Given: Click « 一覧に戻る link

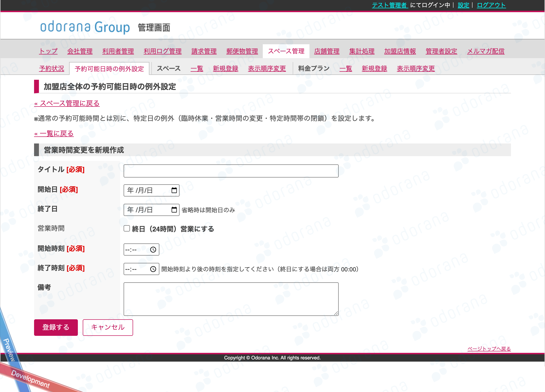Looking at the screenshot, I should [54, 134].
